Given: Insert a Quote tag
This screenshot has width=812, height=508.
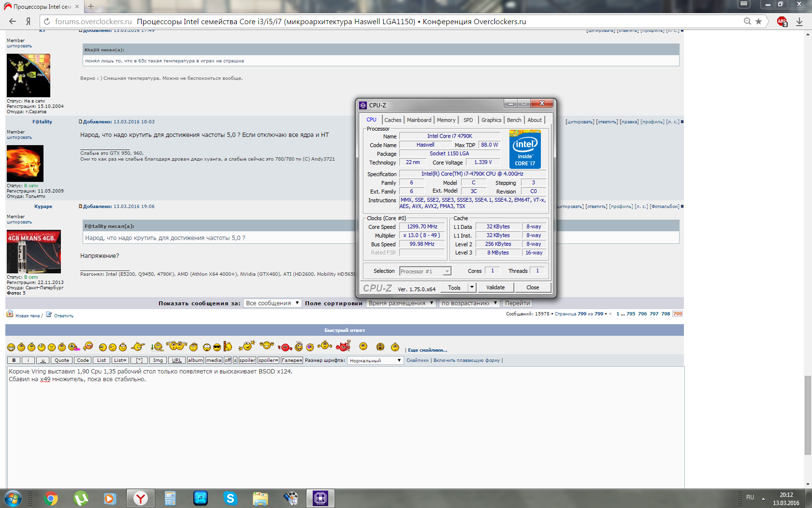Looking at the screenshot, I should (x=62, y=360).
